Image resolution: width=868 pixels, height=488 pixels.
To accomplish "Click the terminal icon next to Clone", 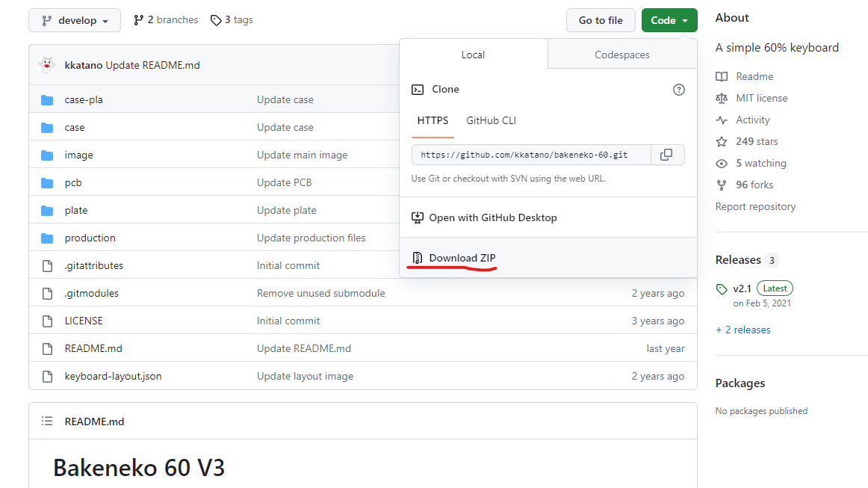I will click(x=418, y=90).
